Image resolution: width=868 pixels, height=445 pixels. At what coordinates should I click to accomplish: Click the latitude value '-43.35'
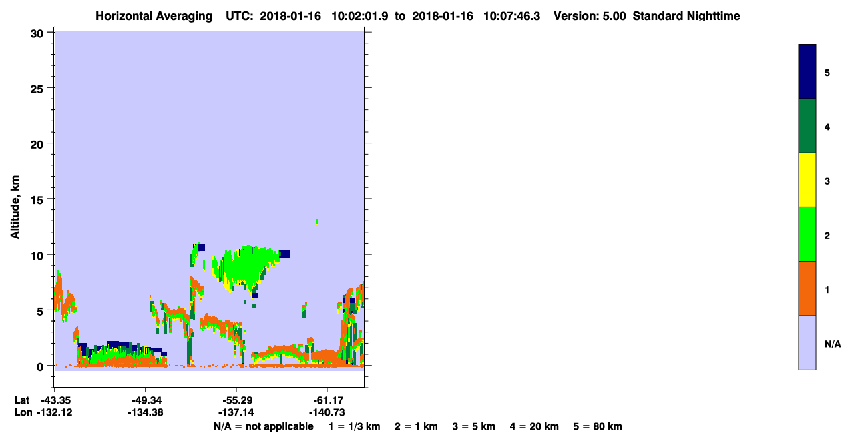click(55, 400)
